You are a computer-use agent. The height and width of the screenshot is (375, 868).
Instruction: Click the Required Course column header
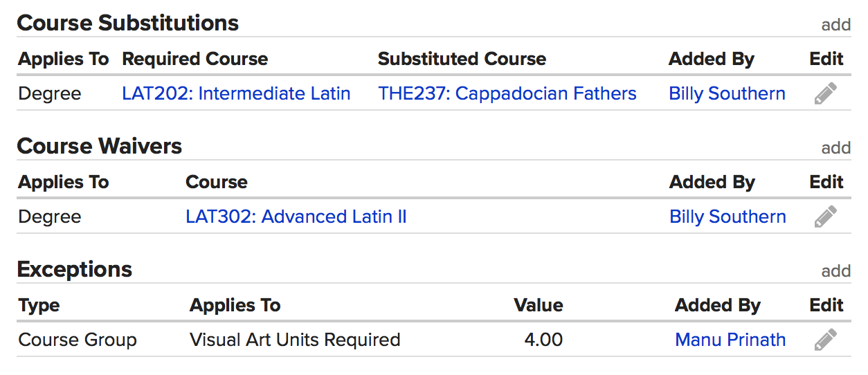click(195, 59)
